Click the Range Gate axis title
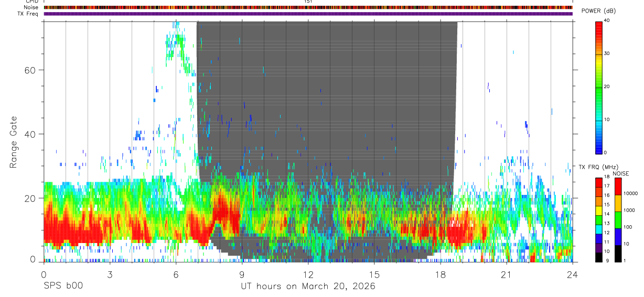Screen dimensions: 644x297 tap(13, 141)
